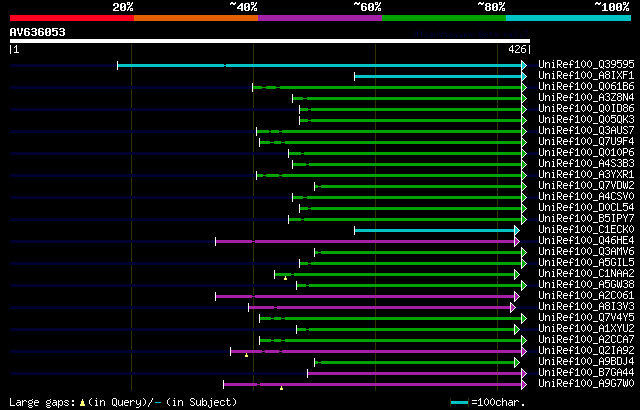640x410 pixels.
Task: Click the yellow query-gap marker under A9G7W0 alignment
Action: (x=281, y=388)
